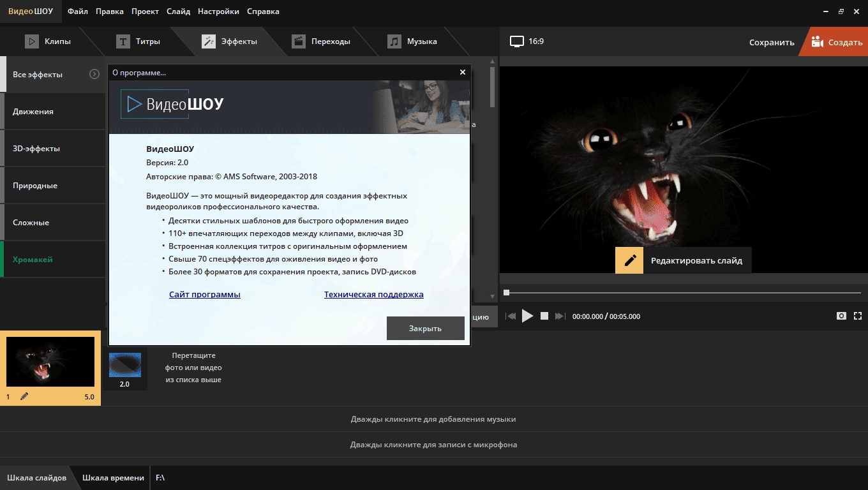
Task: Open the Сайт программы link
Action: (x=205, y=294)
